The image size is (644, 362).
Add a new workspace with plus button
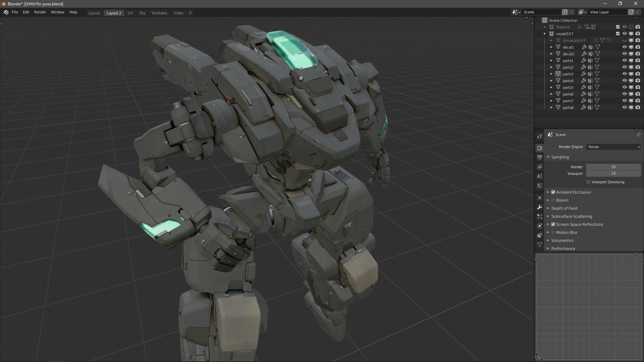pyautogui.click(x=190, y=13)
